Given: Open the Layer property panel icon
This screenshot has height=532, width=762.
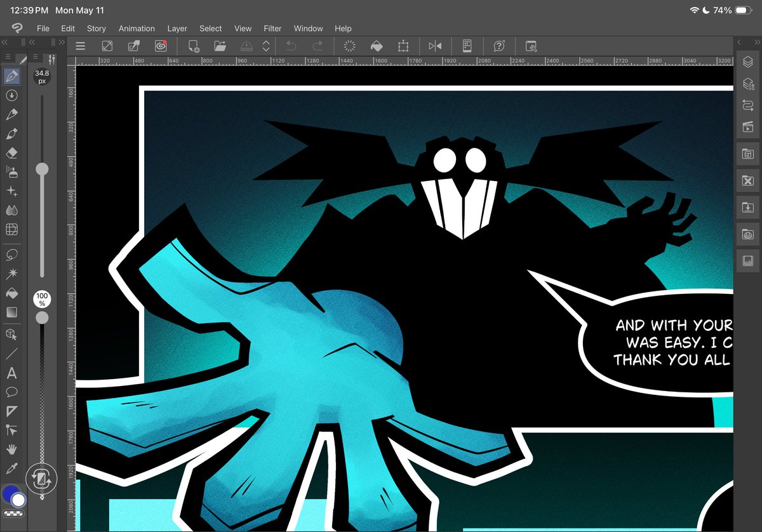Looking at the screenshot, I should [747, 84].
